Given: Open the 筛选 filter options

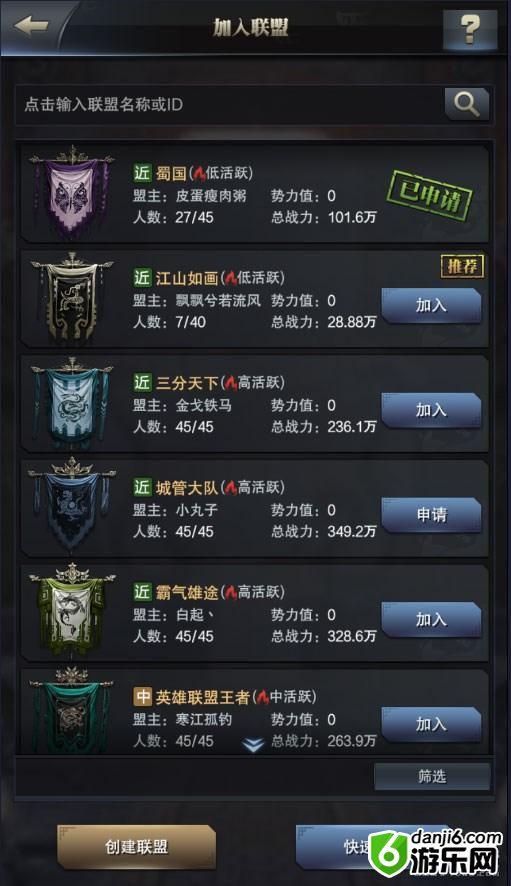Looking at the screenshot, I should pyautogui.click(x=432, y=776).
